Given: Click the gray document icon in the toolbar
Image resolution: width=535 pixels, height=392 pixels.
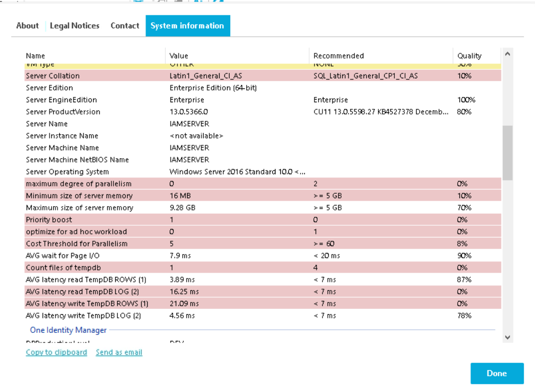Looking at the screenshot, I should [x=179, y=2].
